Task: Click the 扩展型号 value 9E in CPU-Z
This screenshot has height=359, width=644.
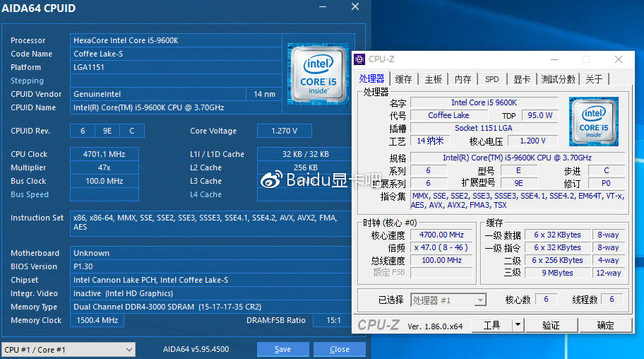Action: pos(519,184)
